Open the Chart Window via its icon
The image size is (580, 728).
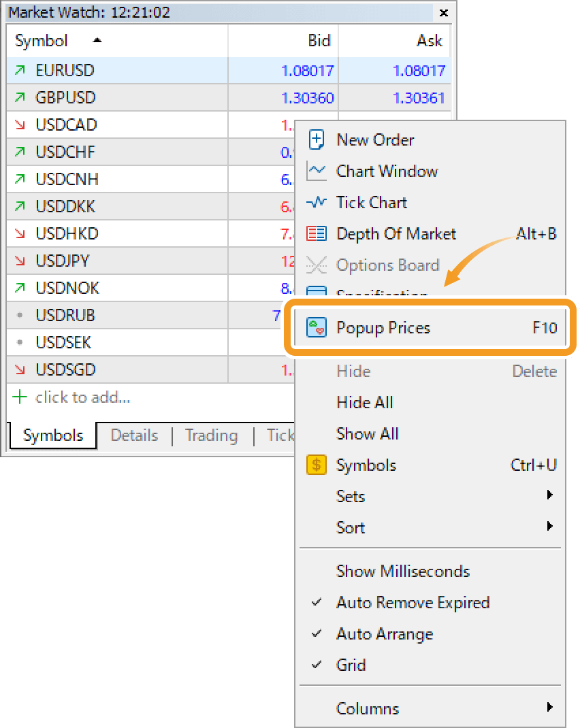[x=317, y=171]
